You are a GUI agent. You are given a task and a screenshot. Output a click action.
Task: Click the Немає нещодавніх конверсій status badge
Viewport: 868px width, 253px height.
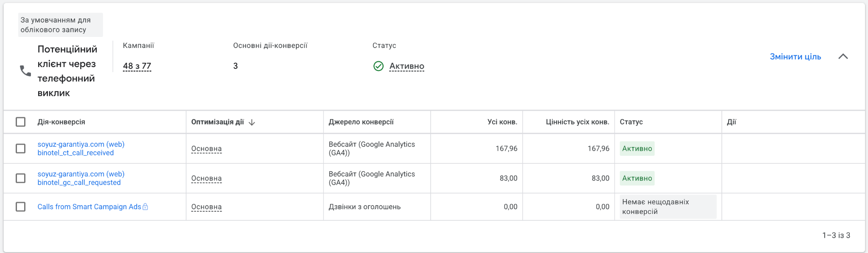tap(668, 207)
